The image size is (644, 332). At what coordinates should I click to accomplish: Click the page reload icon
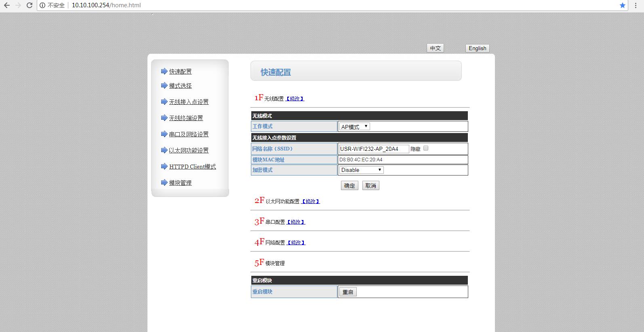29,5
